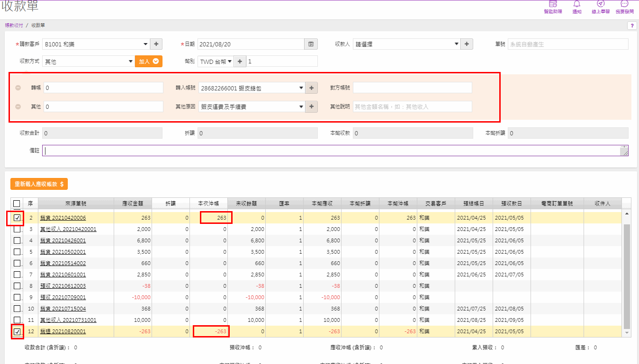Open the calendar picker for 日期
This screenshot has height=364, width=639.
tap(311, 44)
